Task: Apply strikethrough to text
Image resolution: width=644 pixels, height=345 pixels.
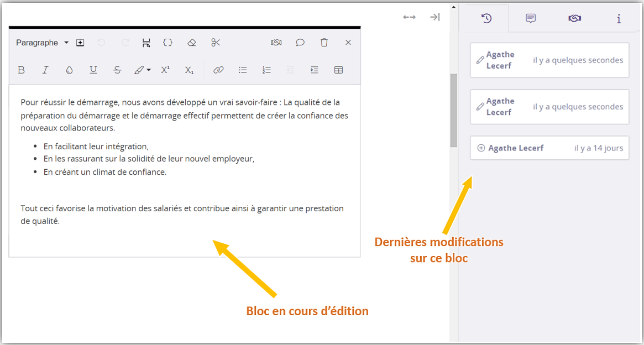Action: coord(117,70)
